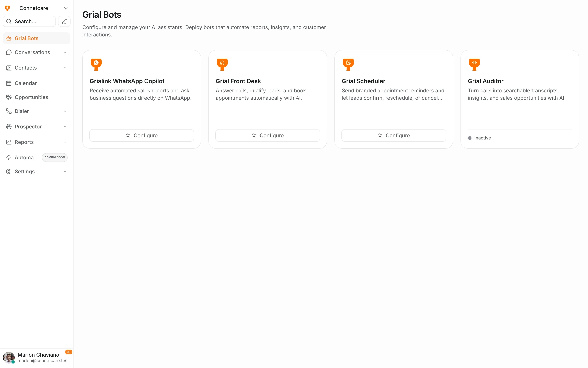Viewport: 588px width, 368px height.
Task: Click the Opportunities handshake icon
Action: point(9,97)
